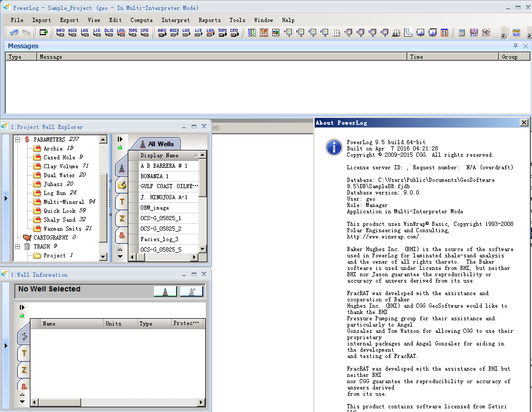Image resolution: width=532 pixels, height=412 pixels.
Task: Click the curved chart toolbar icon
Action: [x=408, y=32]
